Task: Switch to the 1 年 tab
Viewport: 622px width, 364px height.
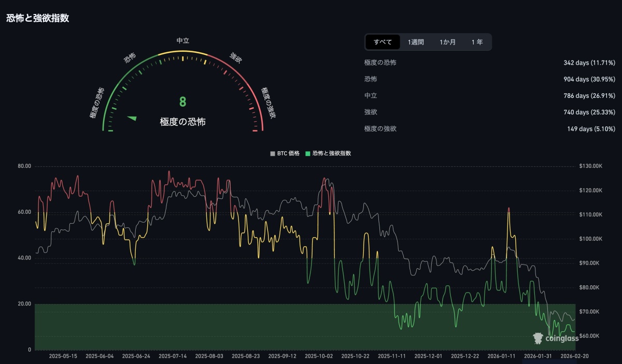Action: (477, 42)
